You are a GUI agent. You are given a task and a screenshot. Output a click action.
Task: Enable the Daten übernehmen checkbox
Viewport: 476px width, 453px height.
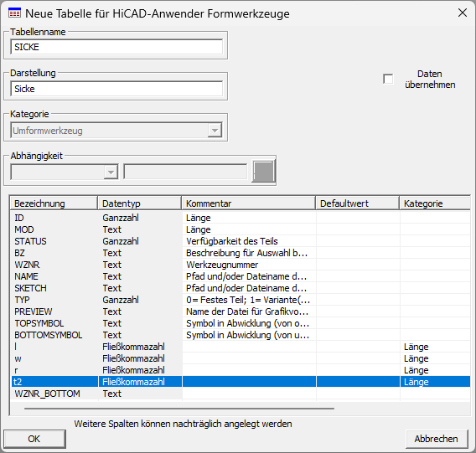(x=388, y=79)
